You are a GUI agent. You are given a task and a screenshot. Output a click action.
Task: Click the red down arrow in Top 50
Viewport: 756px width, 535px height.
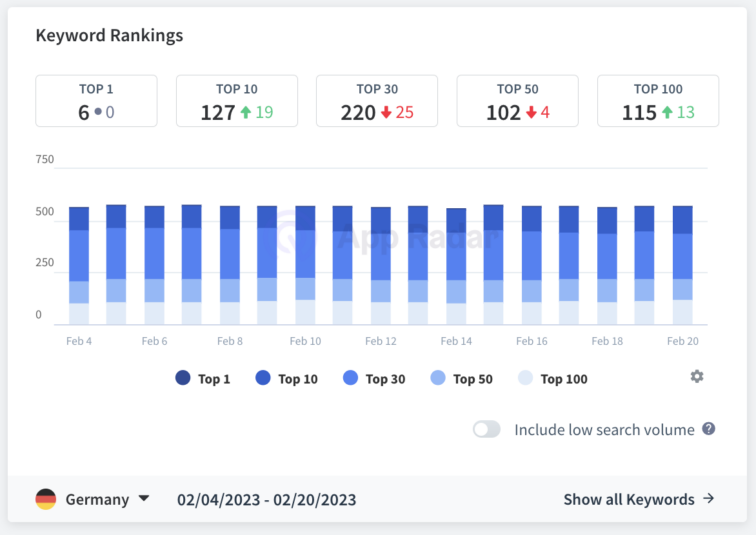[x=530, y=113]
